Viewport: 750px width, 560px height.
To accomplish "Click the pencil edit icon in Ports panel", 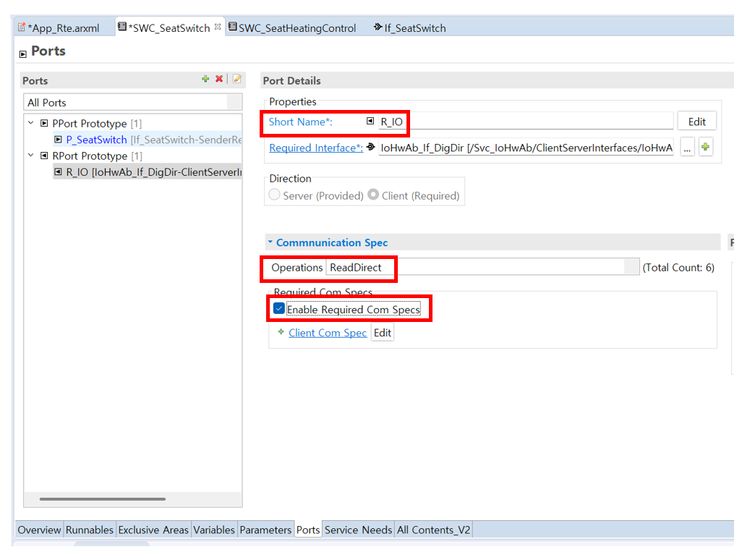I will (237, 79).
